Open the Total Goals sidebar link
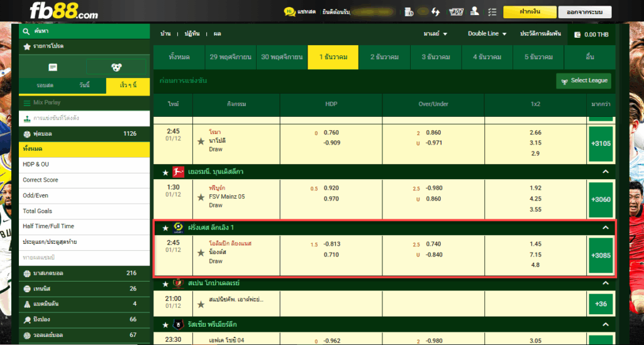Screen dimensions: 644x345 (x=84, y=211)
